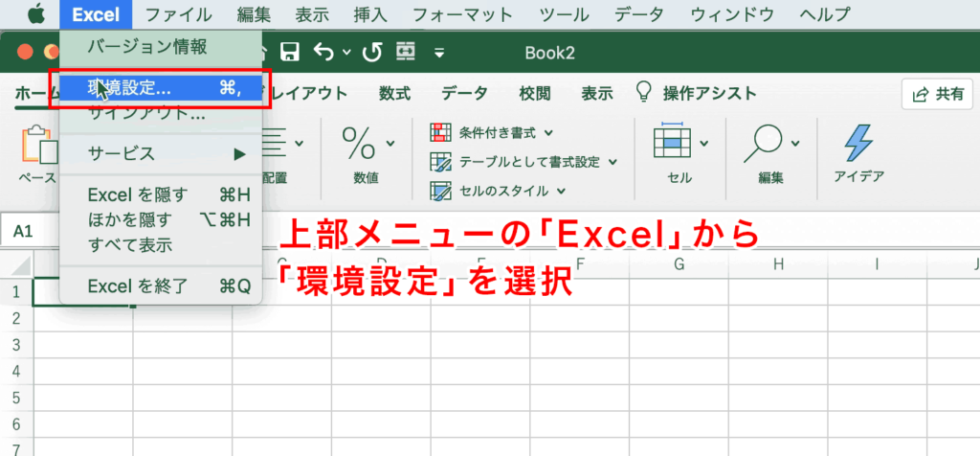The width and height of the screenshot is (980, 456).
Task: Open the データ menu in menu bar
Action: coord(638,13)
